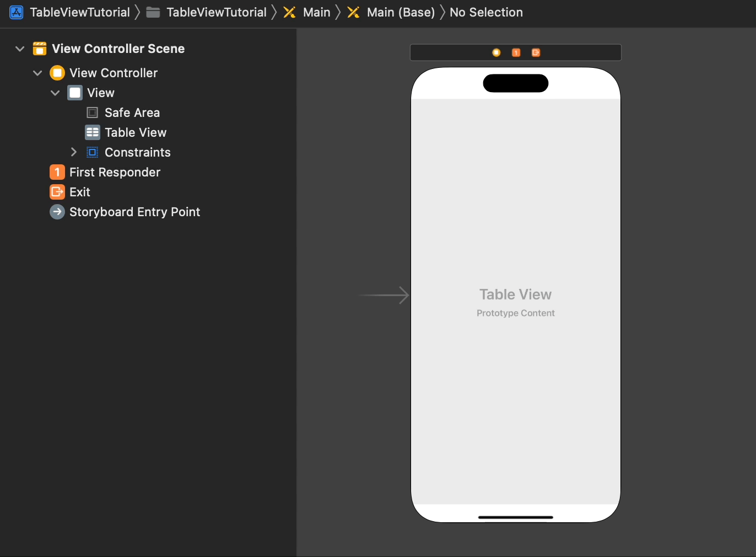Expand the Constraints disclosure arrow
The width and height of the screenshot is (756, 557).
pos(74,152)
